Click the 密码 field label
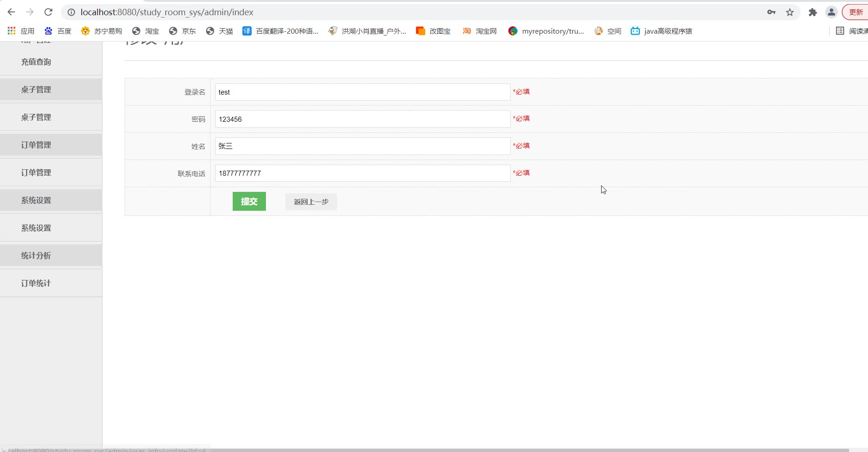 tap(199, 119)
